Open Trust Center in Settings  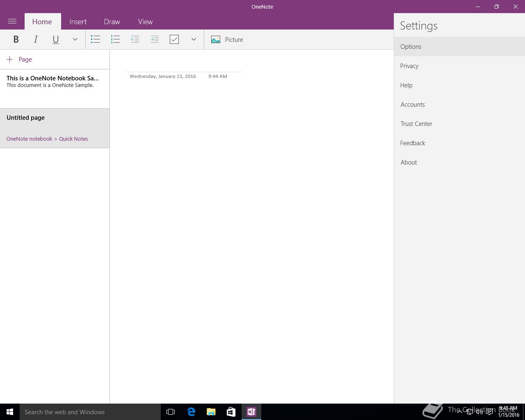coord(459,123)
